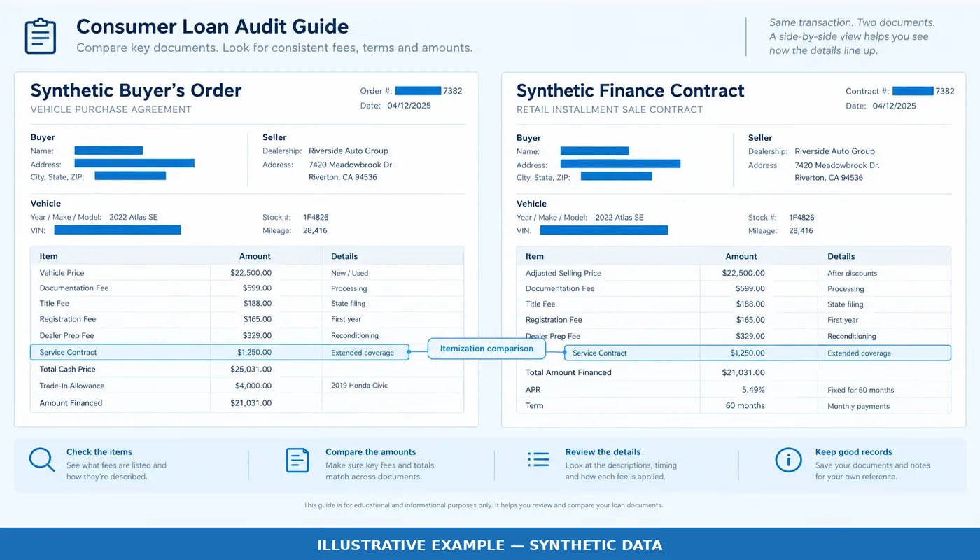Screen dimensions: 980x560
Task: Click the 2019 Honda Civic detail
Action: coord(359,386)
